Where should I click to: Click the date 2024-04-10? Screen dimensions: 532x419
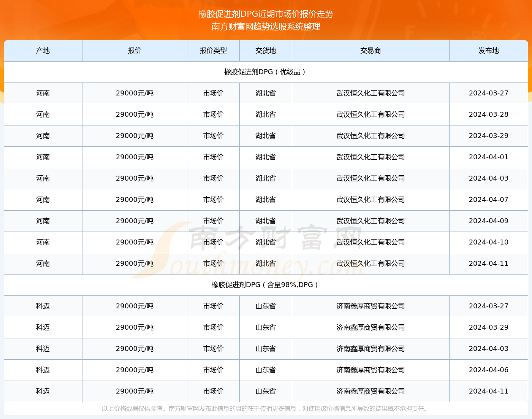488,242
